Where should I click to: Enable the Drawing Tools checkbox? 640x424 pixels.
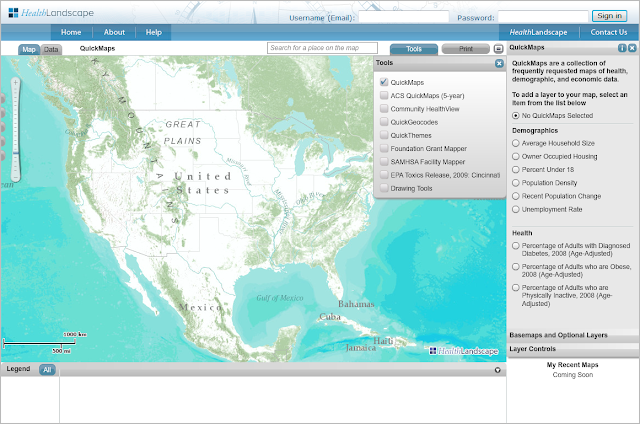point(384,188)
